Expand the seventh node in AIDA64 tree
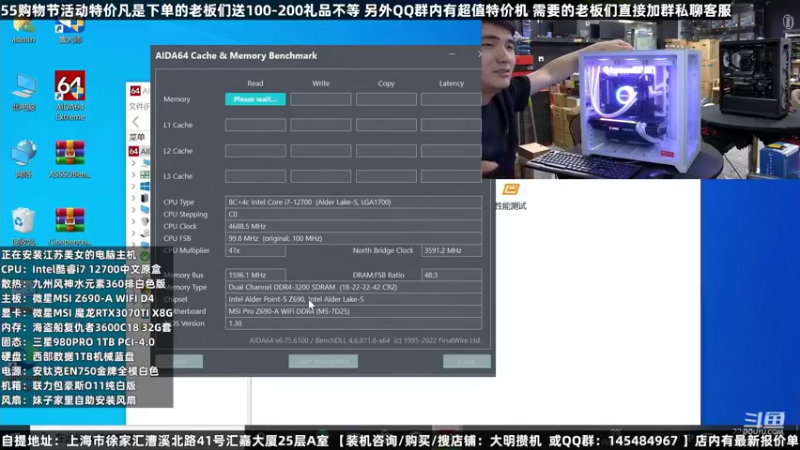Image resolution: width=800 pixels, height=450 pixels. [134, 233]
